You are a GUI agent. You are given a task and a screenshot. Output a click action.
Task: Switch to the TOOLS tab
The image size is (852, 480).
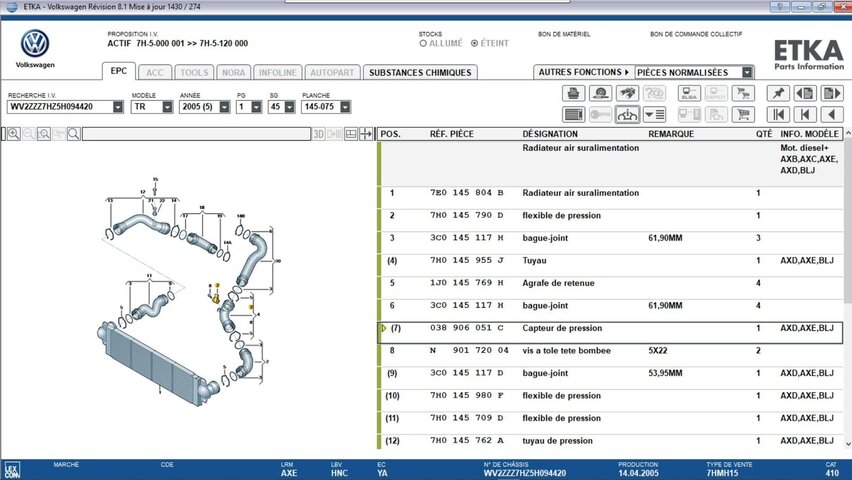point(194,72)
